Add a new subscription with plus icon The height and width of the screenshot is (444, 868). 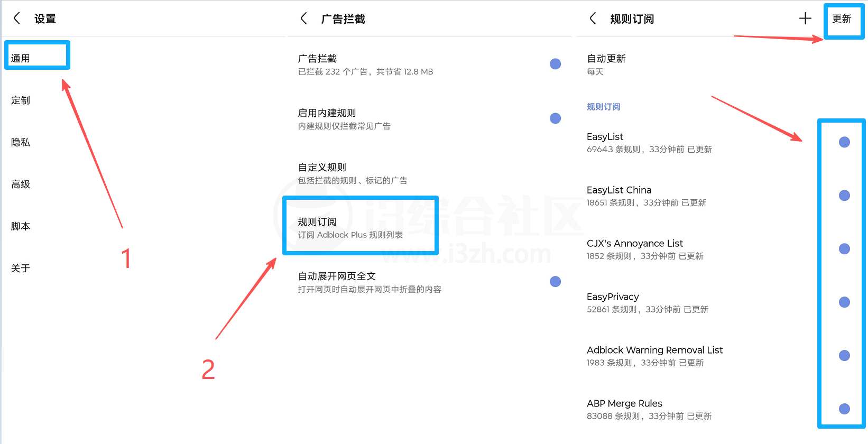(805, 18)
